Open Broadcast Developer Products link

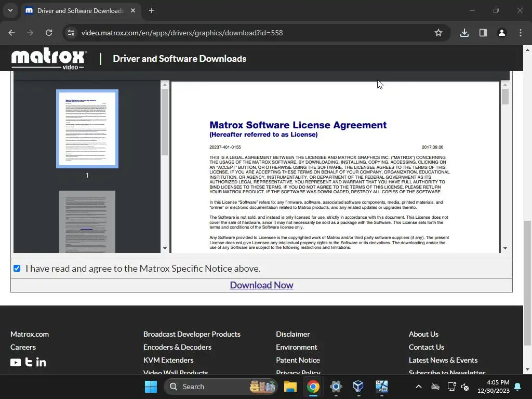(x=192, y=334)
